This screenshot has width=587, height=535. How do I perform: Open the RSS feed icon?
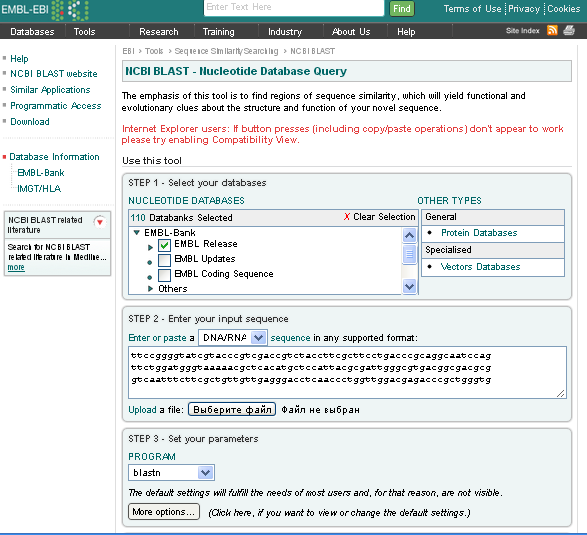pyautogui.click(x=552, y=30)
